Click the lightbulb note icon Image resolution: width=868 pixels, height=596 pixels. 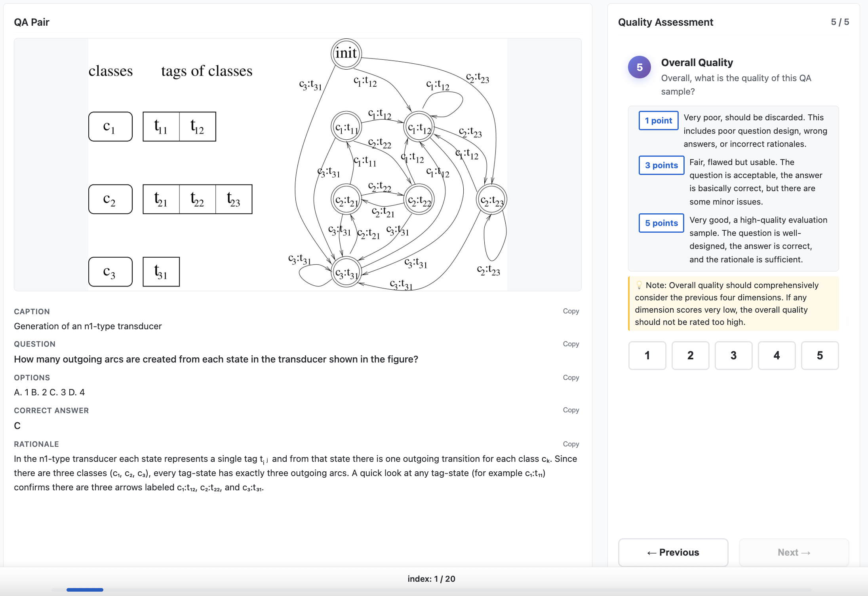[x=639, y=285]
